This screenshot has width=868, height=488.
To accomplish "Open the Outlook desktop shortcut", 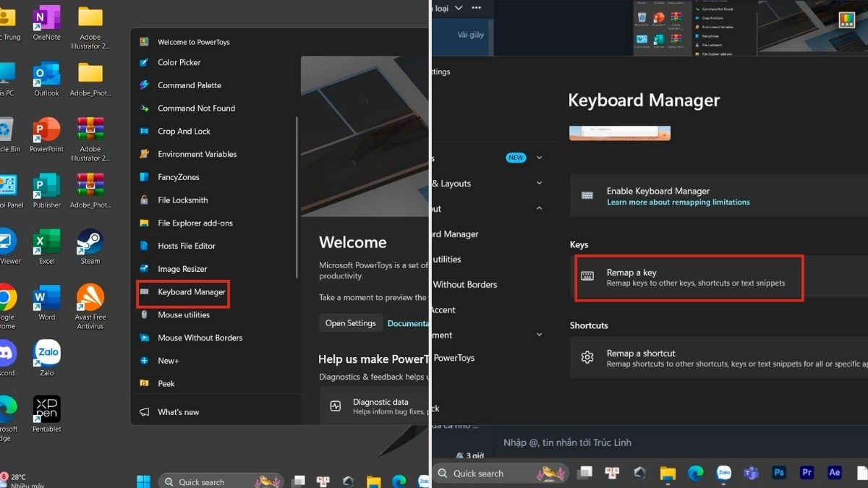I will [47, 79].
